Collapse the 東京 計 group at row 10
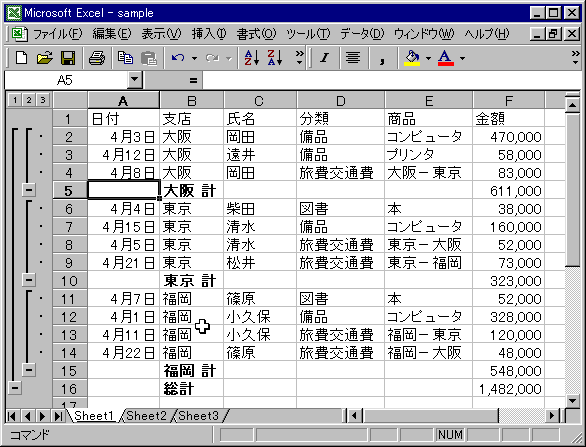The height and width of the screenshot is (447, 586). (x=29, y=280)
